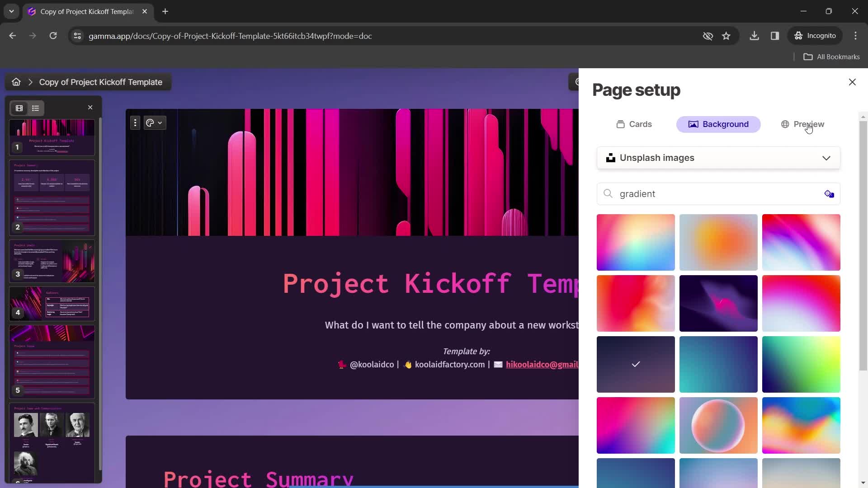Click Copy of Project Kickoff Template breadcrumb
868x488 pixels.
pyautogui.click(x=101, y=82)
